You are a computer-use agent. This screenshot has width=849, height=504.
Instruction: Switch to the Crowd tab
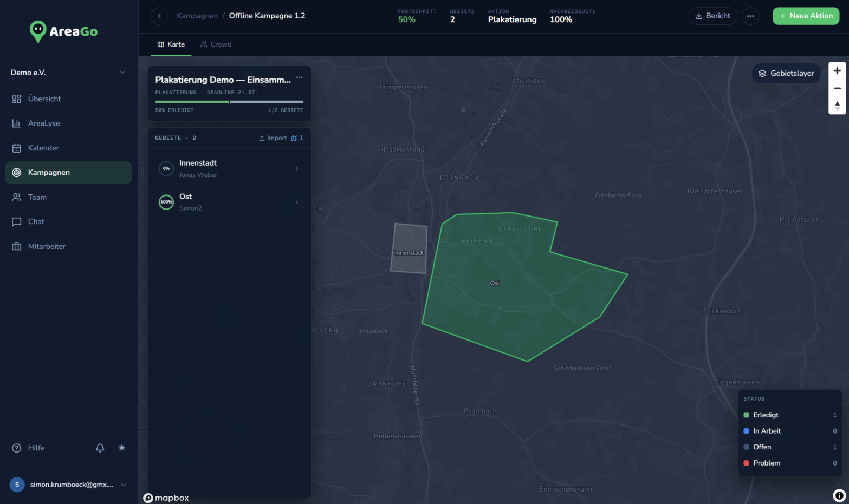216,44
